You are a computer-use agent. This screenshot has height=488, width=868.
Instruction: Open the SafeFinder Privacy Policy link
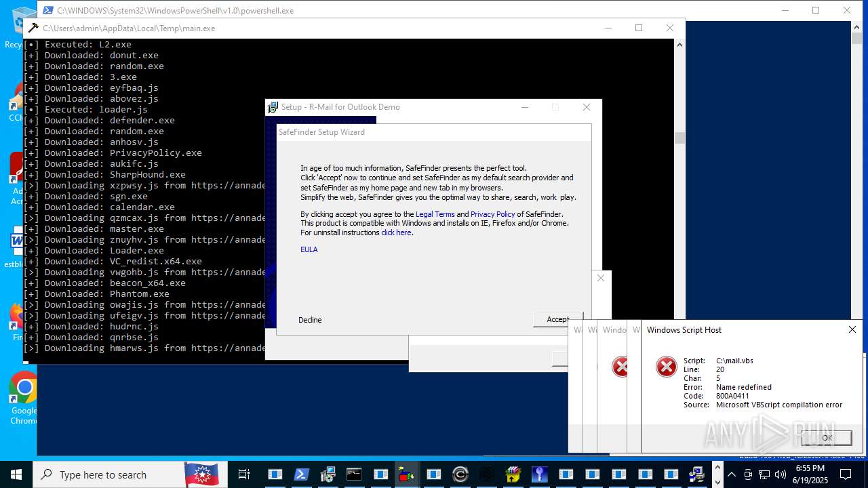(x=493, y=214)
